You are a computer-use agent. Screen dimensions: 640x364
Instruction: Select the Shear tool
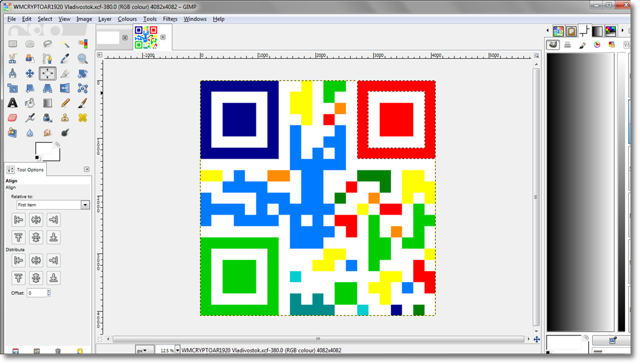[x=30, y=88]
